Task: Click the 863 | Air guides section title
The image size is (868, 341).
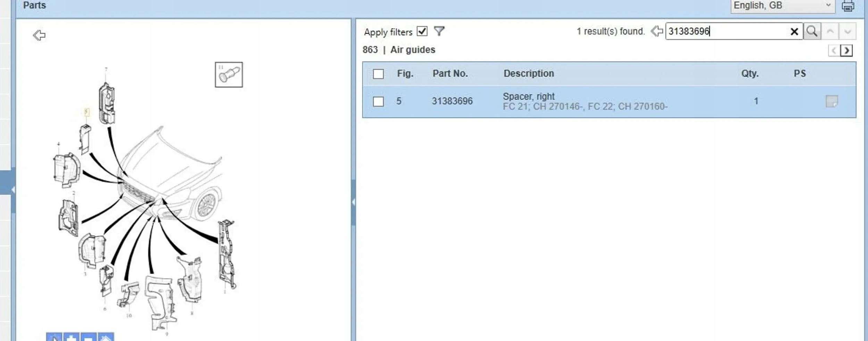Action: pos(399,50)
